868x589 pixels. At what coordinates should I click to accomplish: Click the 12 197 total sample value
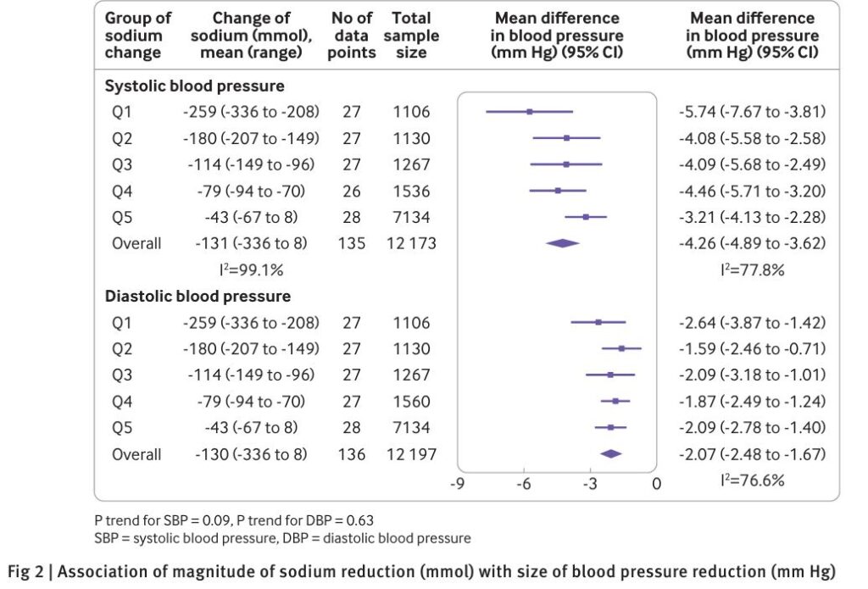click(x=411, y=454)
